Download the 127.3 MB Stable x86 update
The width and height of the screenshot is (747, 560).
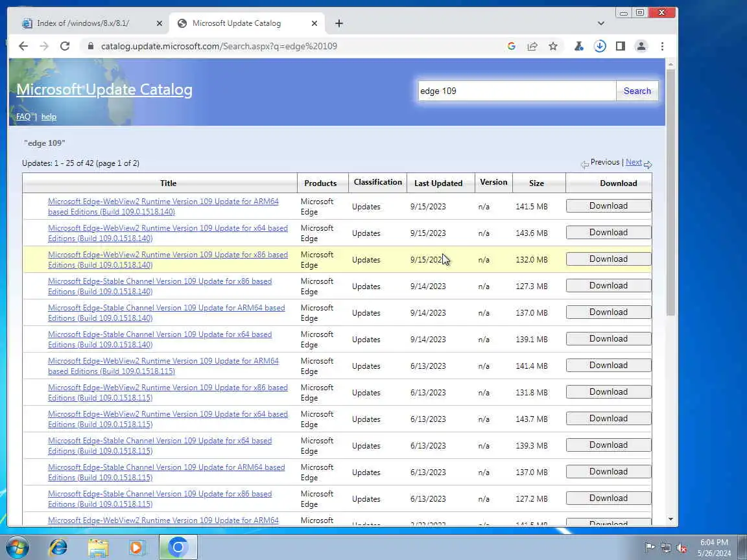pos(608,286)
